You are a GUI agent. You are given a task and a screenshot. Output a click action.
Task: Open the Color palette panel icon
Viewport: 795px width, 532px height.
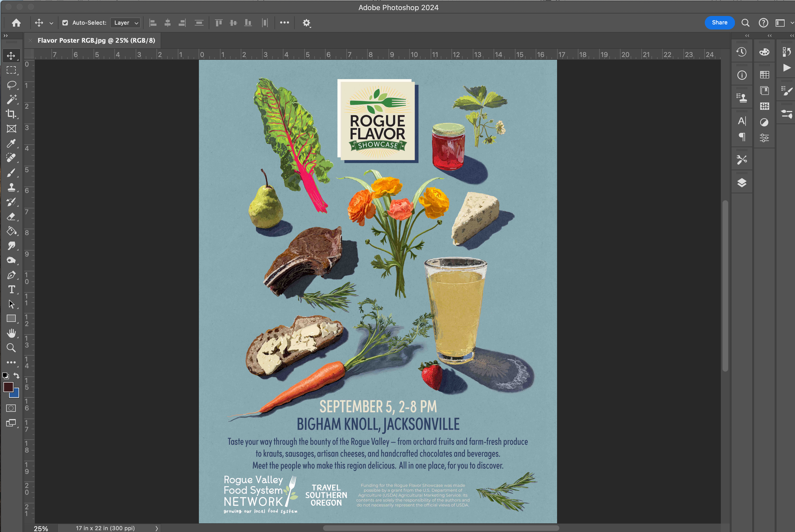pos(764,52)
